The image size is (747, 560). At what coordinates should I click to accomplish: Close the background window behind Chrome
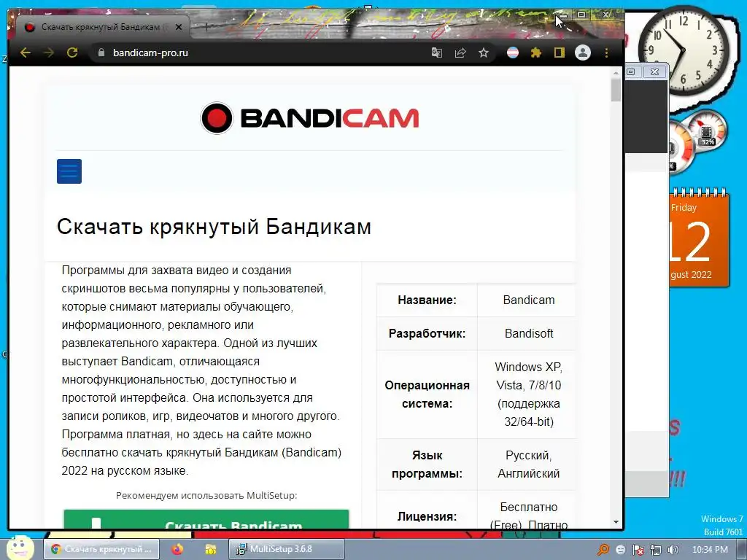click(654, 71)
